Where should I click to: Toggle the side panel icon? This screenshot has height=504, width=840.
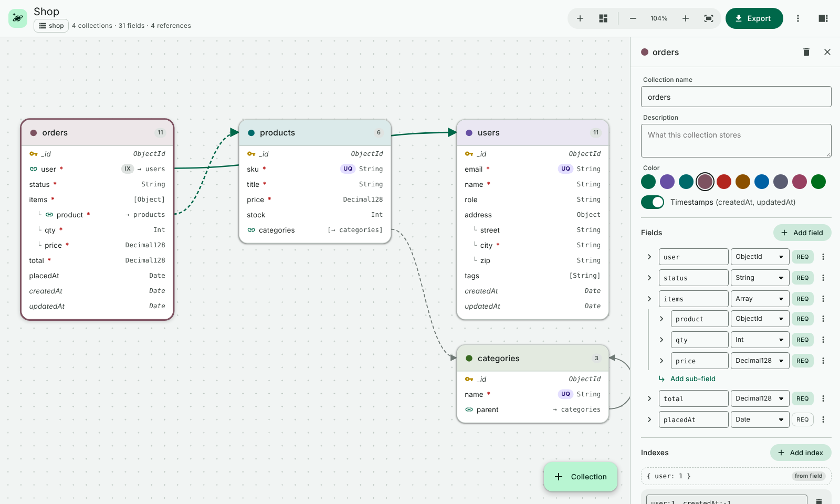point(823,18)
